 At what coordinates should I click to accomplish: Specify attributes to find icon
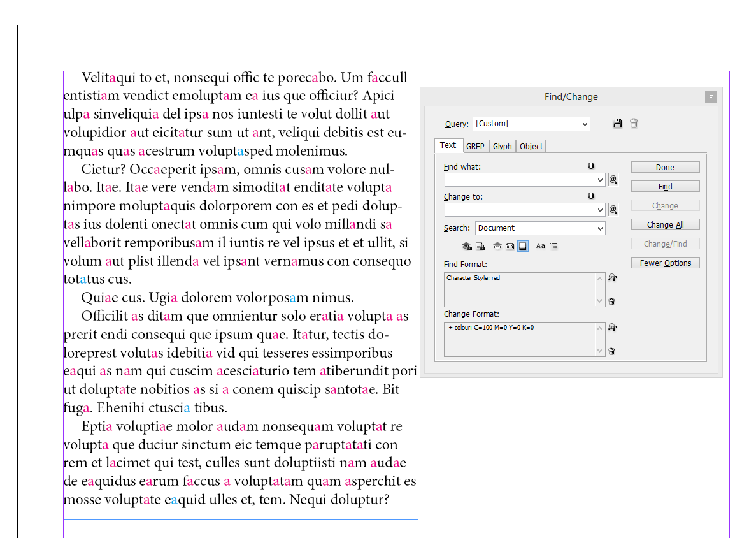pyautogui.click(x=612, y=278)
